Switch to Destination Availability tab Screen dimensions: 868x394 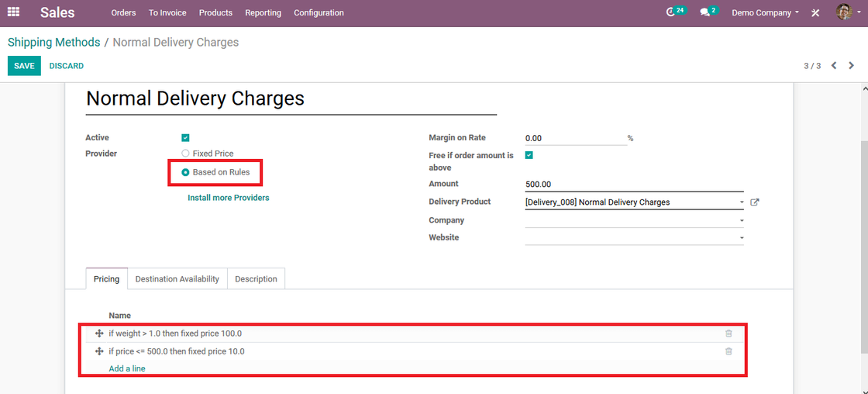[177, 278]
